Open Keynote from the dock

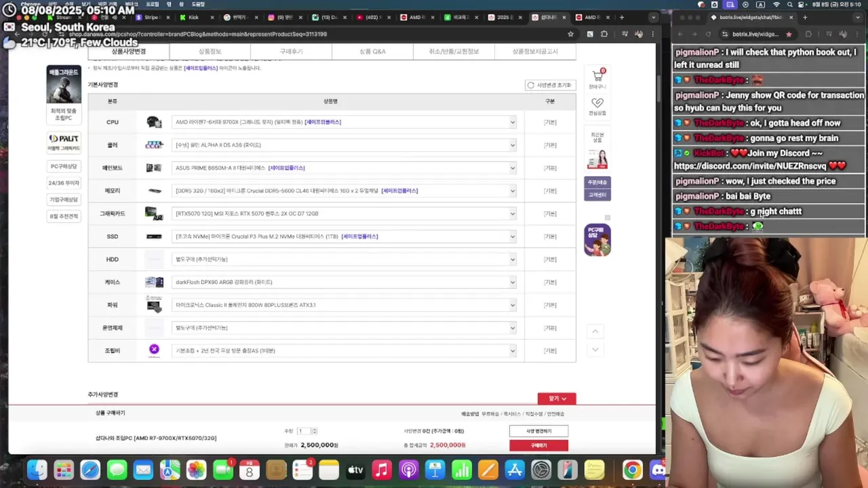[435, 470]
